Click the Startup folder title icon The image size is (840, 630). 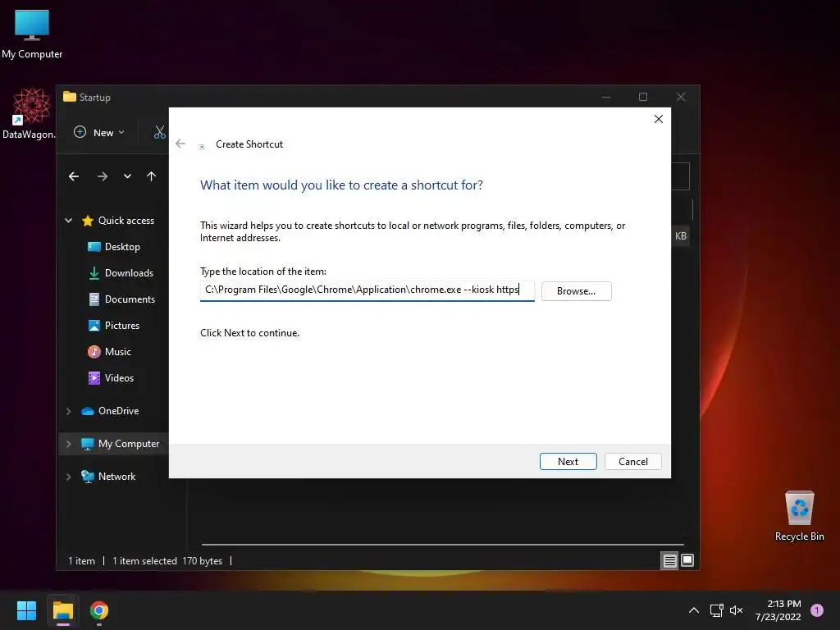click(x=70, y=97)
